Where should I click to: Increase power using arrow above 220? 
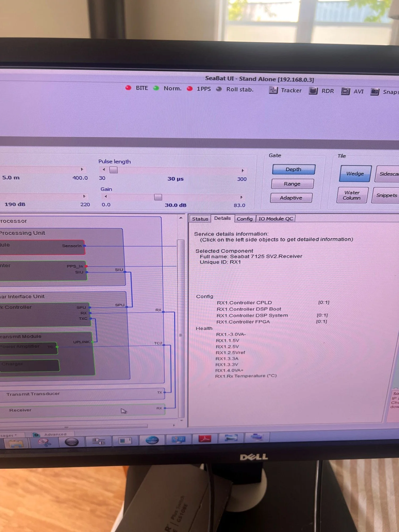click(x=84, y=196)
